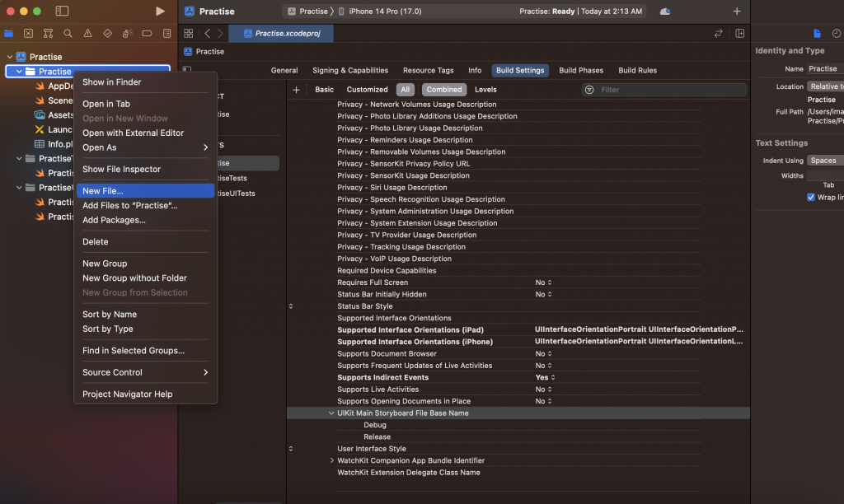Open the Open As submenu
The width and height of the screenshot is (844, 504).
point(145,147)
